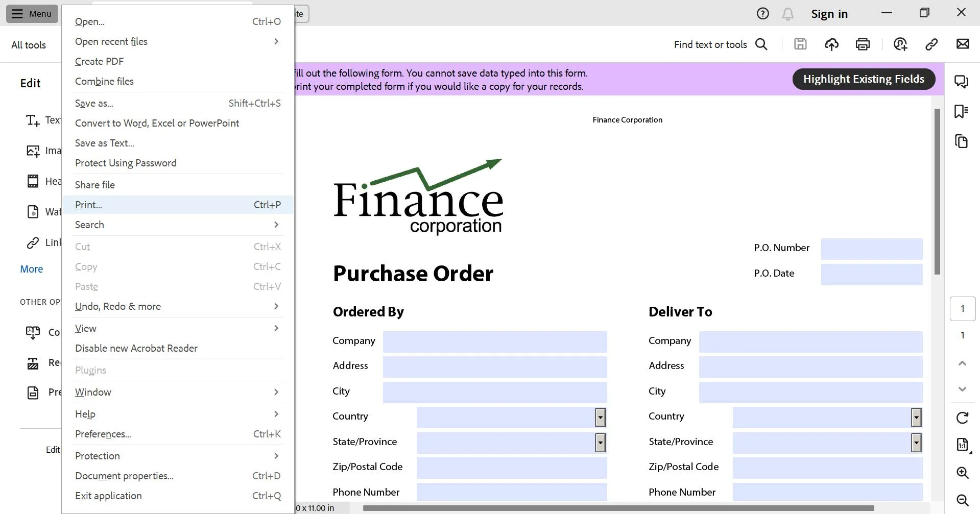Get a shareable link with the link icon

click(931, 44)
